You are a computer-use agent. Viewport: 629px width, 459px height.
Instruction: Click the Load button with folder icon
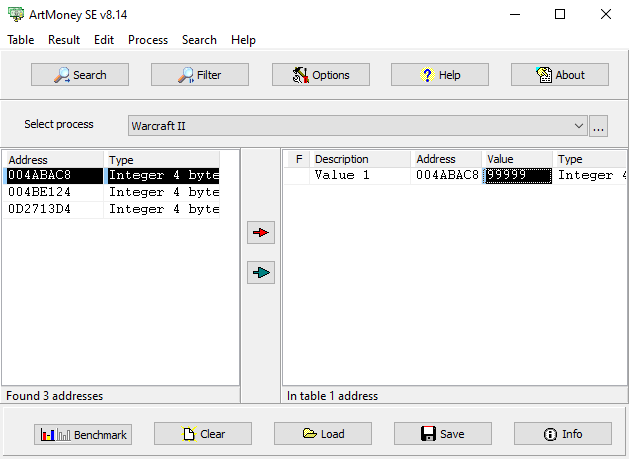click(323, 434)
